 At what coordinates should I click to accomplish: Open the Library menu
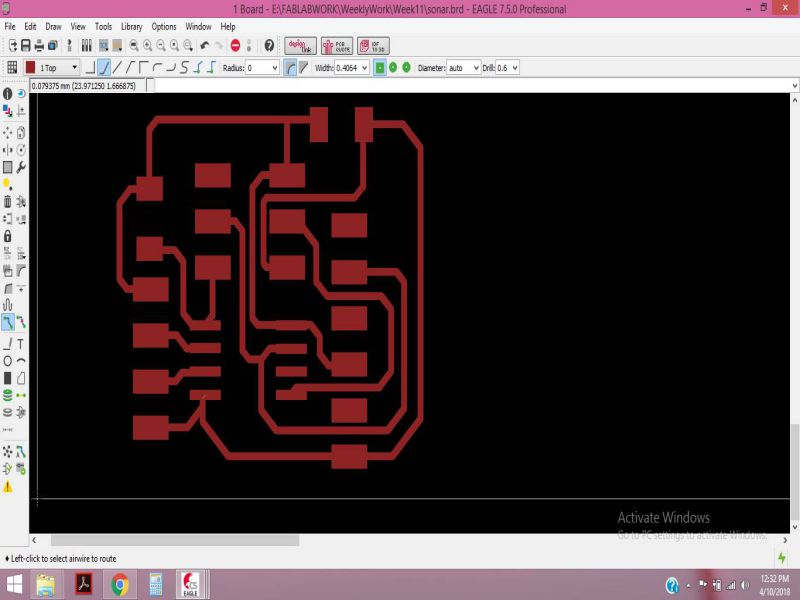pos(131,26)
